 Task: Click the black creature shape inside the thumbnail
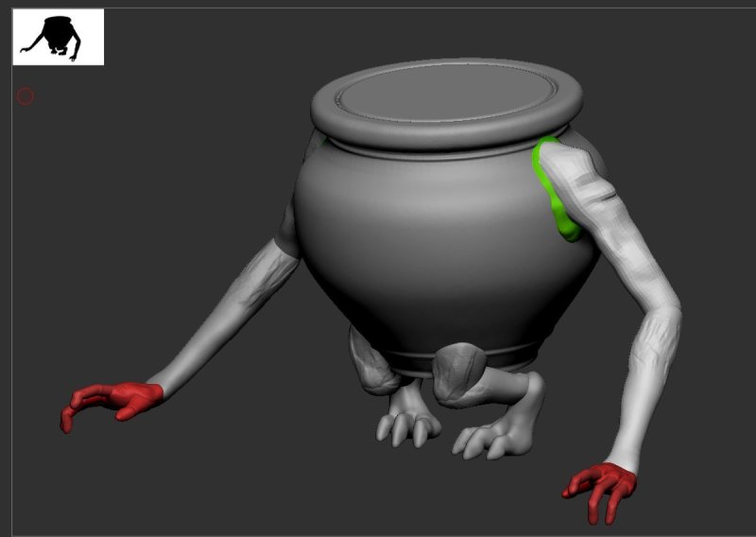(52, 36)
